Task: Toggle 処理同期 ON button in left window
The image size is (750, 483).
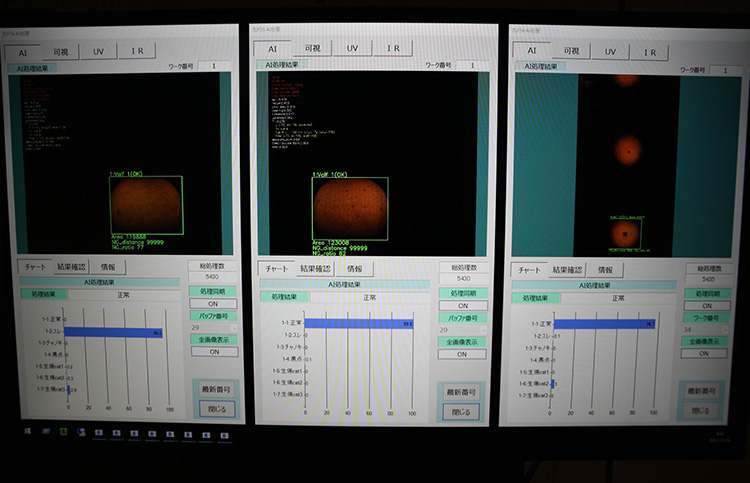Action: click(213, 304)
